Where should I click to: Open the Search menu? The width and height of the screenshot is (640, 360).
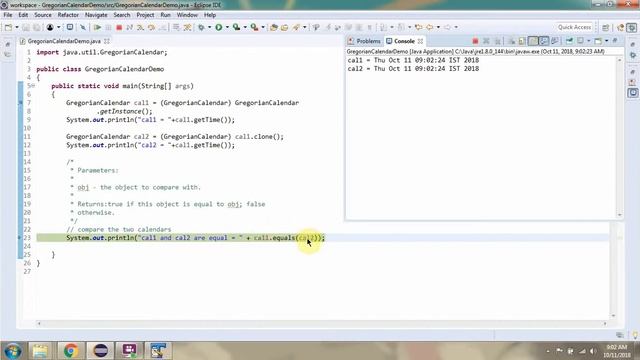point(122,15)
